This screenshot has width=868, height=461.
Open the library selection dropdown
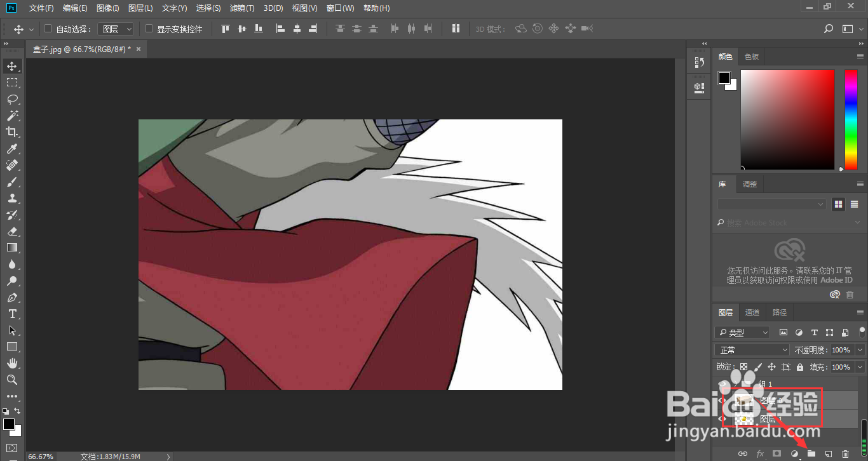(771, 204)
